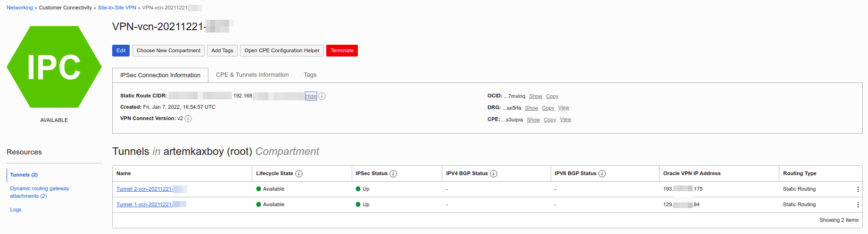Click the Created date text
The height and width of the screenshot is (234, 868).
(168, 107)
